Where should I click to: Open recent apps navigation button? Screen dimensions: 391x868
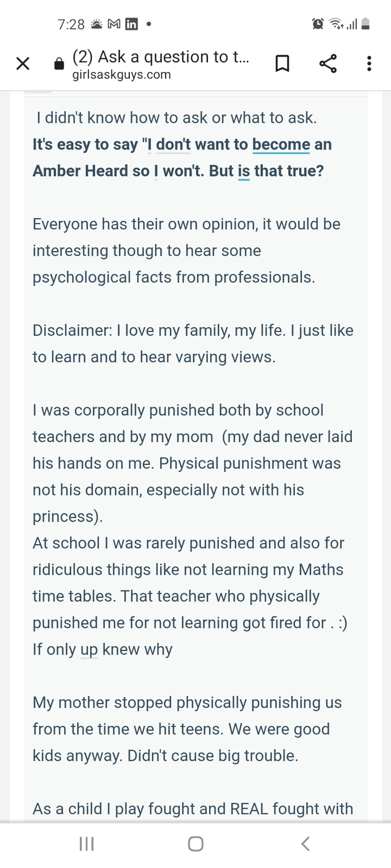coord(86,844)
